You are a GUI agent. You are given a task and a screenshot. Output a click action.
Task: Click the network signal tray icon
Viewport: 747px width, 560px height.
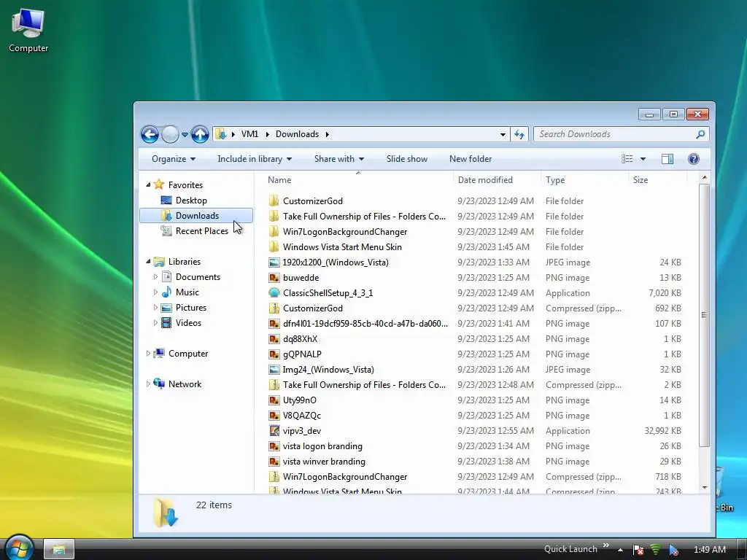click(x=656, y=550)
